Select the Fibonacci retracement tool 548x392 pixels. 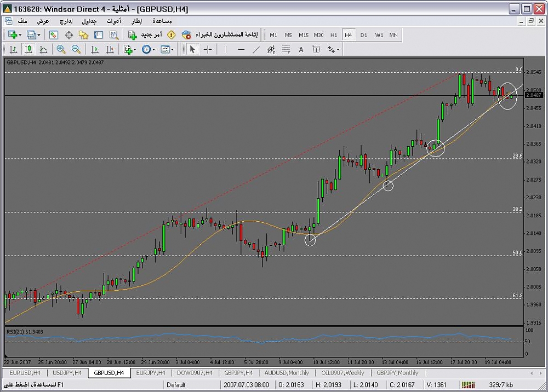click(286, 49)
